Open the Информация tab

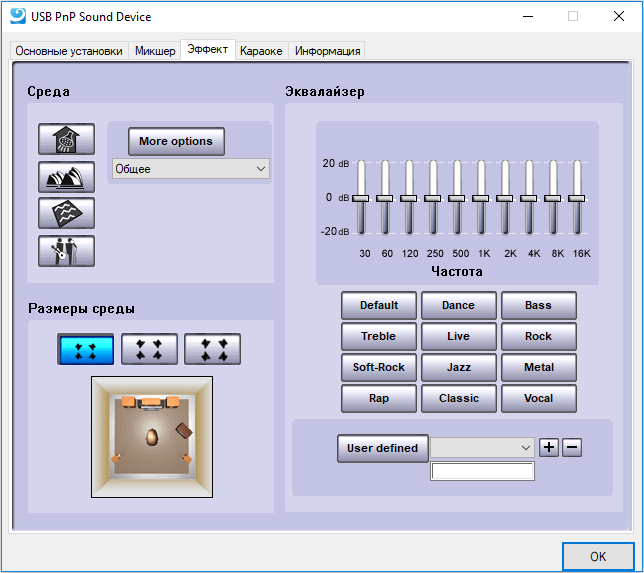tap(327, 51)
